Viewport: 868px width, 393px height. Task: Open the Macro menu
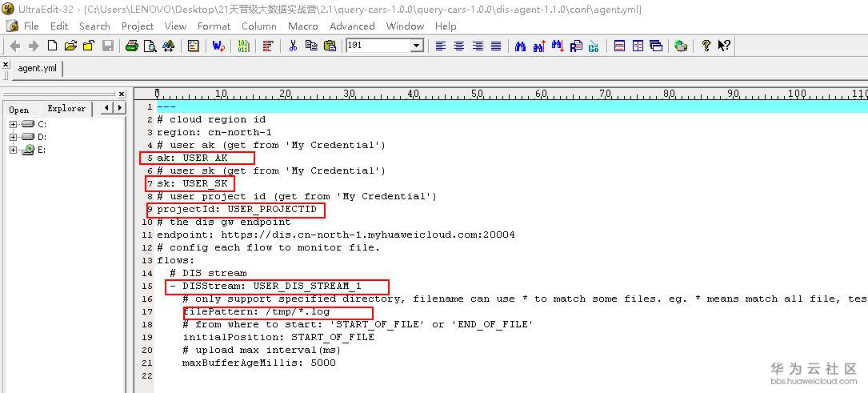(303, 26)
